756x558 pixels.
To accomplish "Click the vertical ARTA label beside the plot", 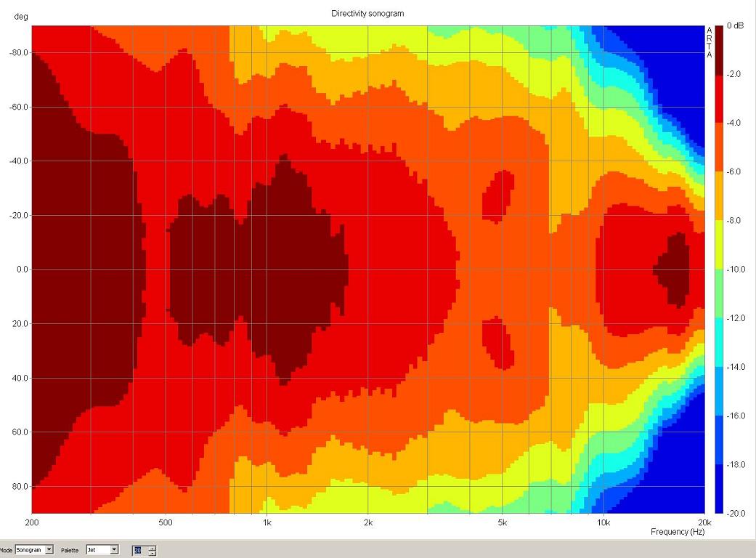I will tap(710, 43).
